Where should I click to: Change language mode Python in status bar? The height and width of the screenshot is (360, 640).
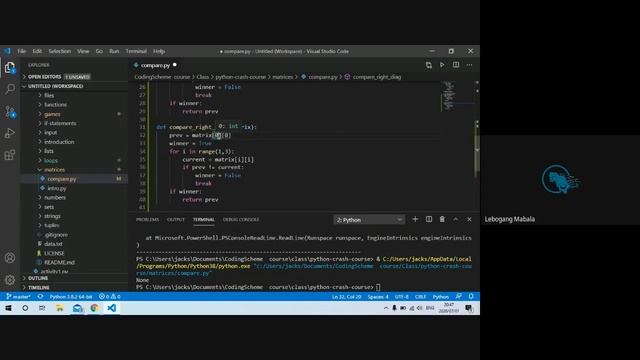tap(440, 296)
